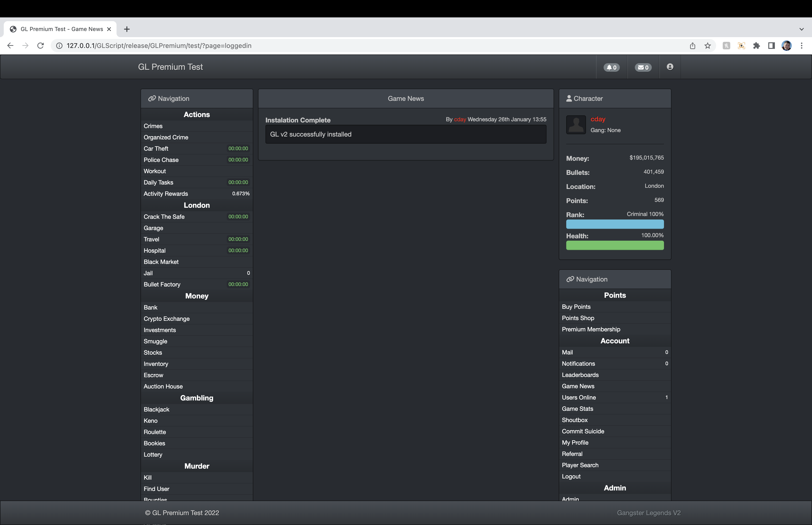Open the mail envelope icon badge
812x525 pixels.
coord(643,67)
